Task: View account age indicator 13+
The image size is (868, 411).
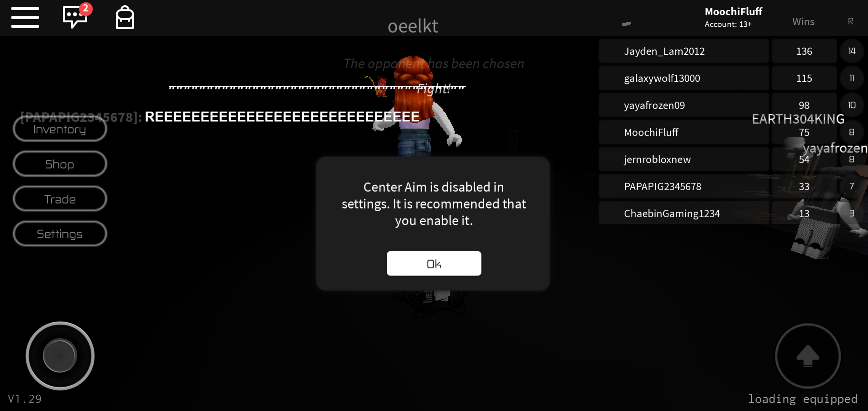Action: click(729, 24)
